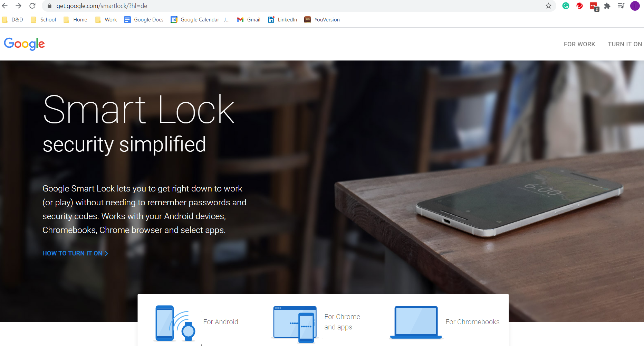The height and width of the screenshot is (346, 644).
Task: Open the Work bookmarks folder
Action: (x=106, y=20)
